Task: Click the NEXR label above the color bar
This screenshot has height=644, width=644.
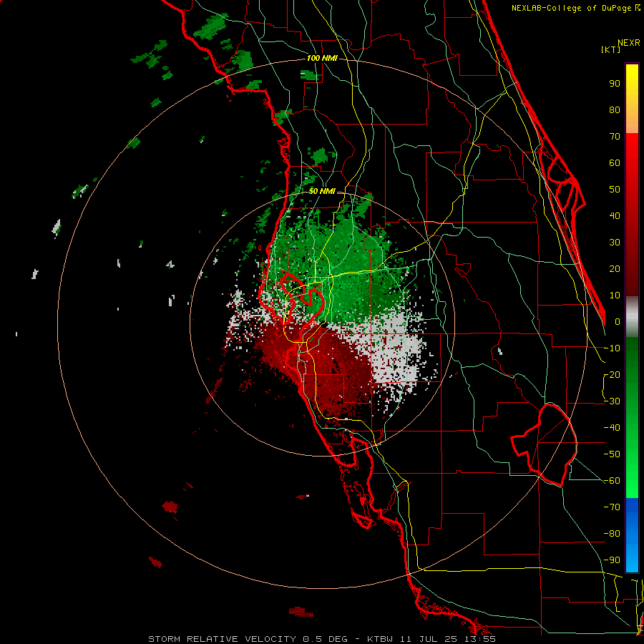Action: coord(629,43)
